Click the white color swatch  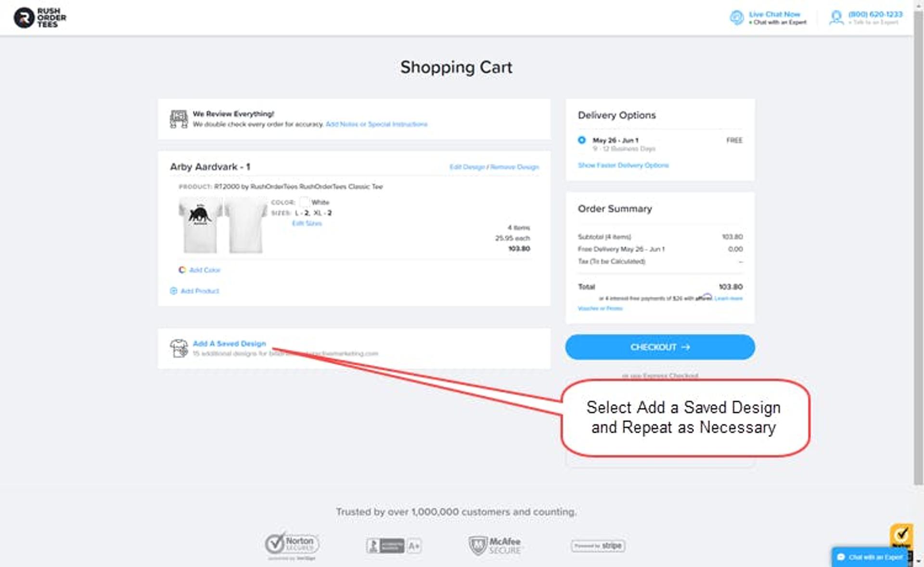pos(304,202)
